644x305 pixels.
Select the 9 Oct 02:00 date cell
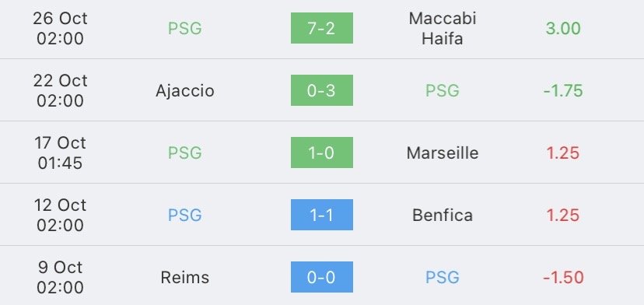point(61,278)
